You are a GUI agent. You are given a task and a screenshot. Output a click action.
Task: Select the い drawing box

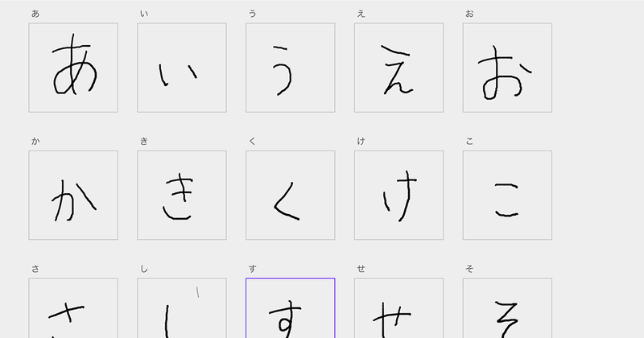click(x=182, y=68)
